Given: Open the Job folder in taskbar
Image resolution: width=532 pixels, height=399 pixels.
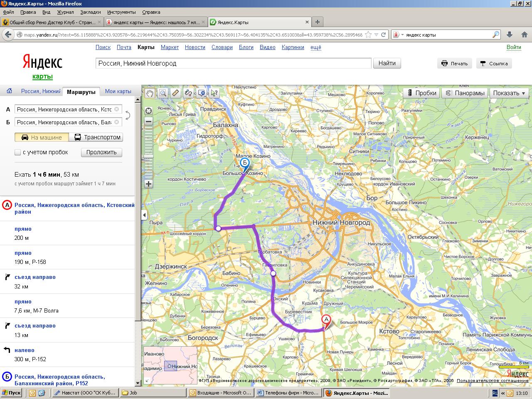Looking at the screenshot, I should click(x=153, y=393).
